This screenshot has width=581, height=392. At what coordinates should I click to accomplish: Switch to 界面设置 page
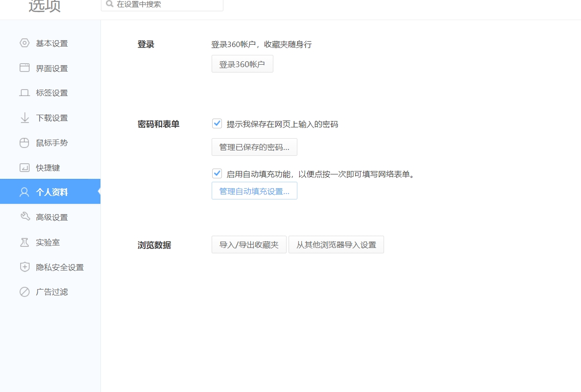[x=50, y=68]
